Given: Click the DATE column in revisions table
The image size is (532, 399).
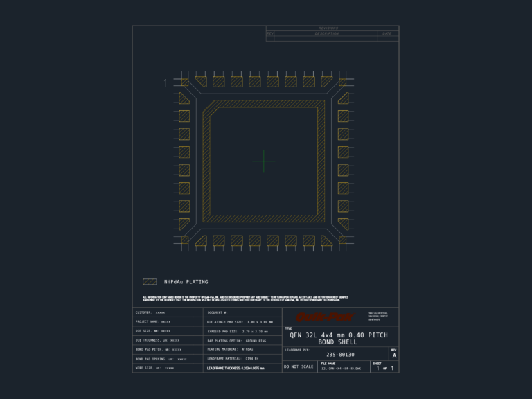Looking at the screenshot, I should 387,33.
